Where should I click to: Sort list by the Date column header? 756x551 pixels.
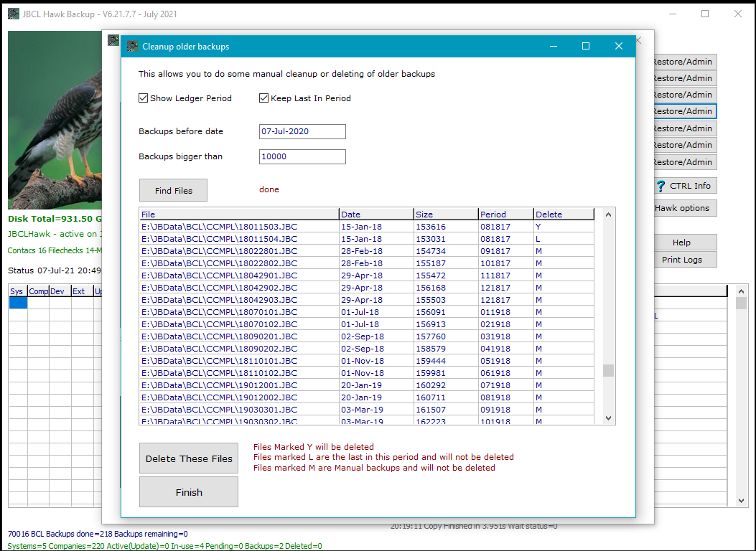376,215
